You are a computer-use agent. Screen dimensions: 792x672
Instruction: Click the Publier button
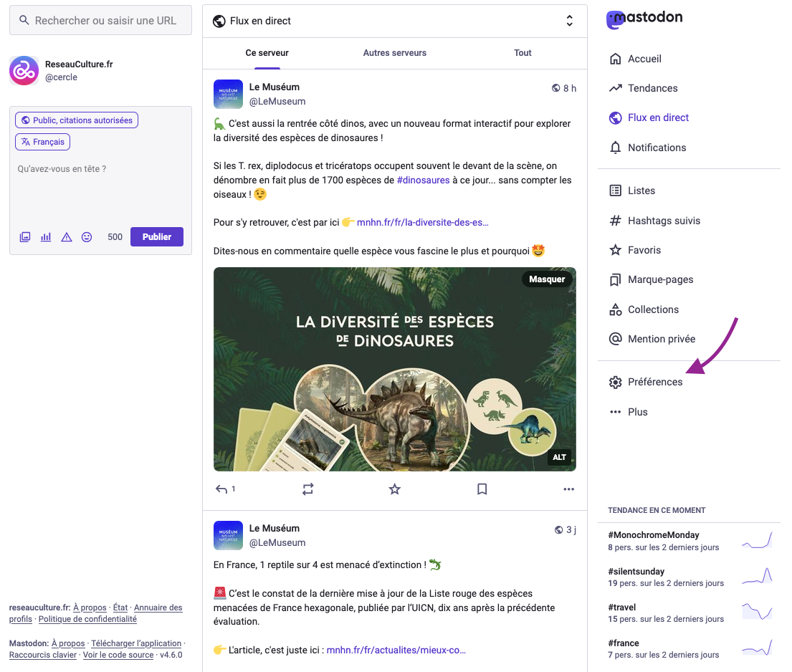click(x=156, y=237)
